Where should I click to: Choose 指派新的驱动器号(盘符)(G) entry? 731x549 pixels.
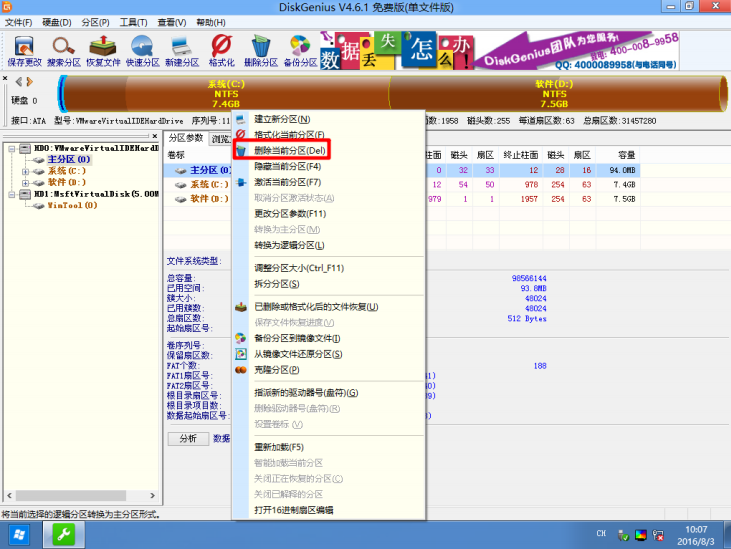point(329,393)
